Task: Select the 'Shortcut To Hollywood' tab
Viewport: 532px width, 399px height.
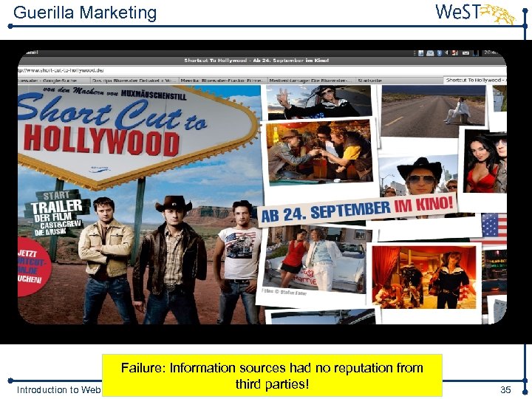Action: [x=475, y=80]
